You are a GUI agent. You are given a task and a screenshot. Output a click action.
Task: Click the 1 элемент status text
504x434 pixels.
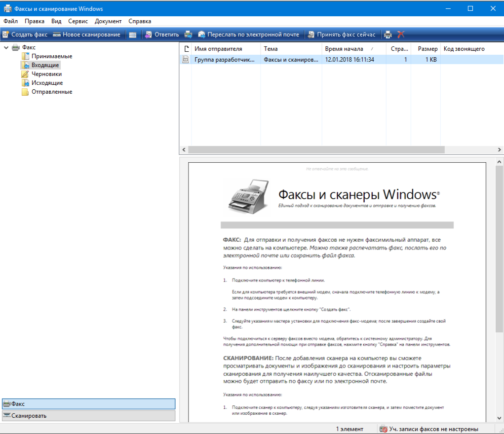pyautogui.click(x=349, y=429)
